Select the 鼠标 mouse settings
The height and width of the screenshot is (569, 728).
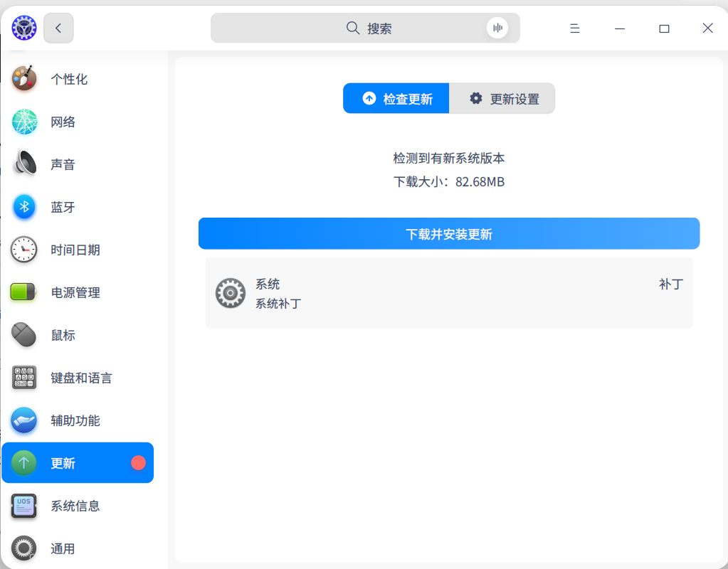click(x=77, y=335)
